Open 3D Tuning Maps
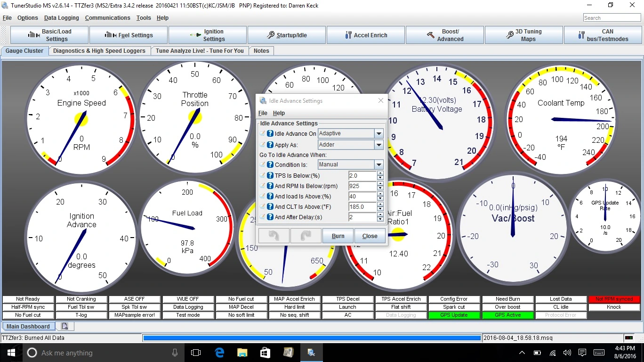 [524, 35]
